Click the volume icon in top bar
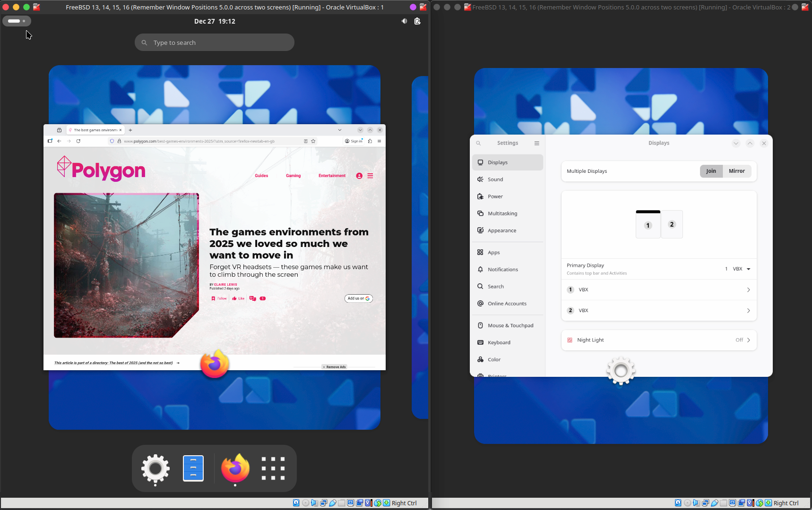812x510 pixels. click(x=404, y=21)
